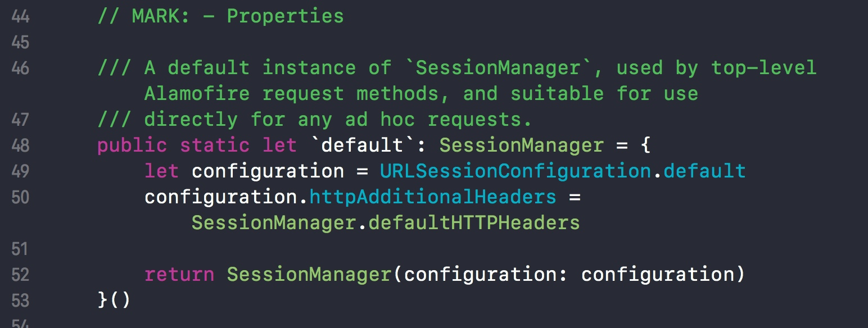Click the word 'Alamofire' in the doc comment
The height and width of the screenshot is (328, 868).
point(197,94)
